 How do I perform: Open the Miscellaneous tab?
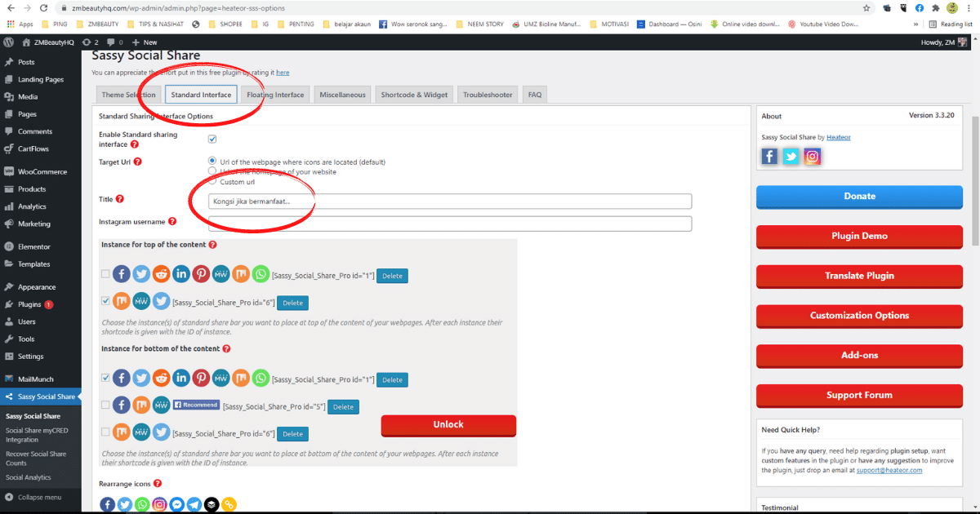[342, 95]
